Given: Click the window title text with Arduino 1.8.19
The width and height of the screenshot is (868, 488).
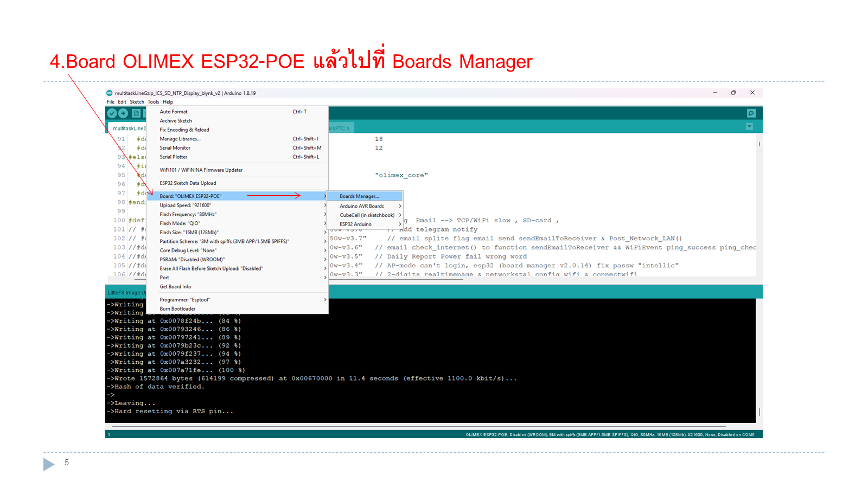Looking at the screenshot, I should (186, 93).
